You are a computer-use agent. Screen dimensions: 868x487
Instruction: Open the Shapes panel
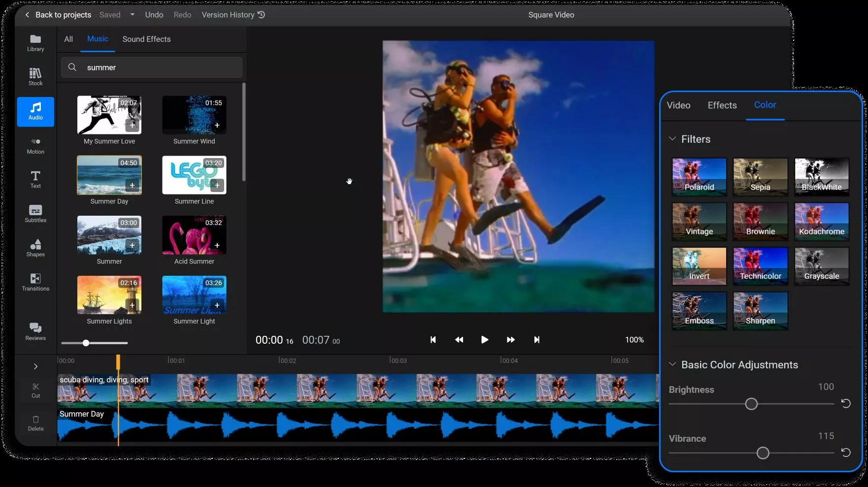click(x=35, y=248)
